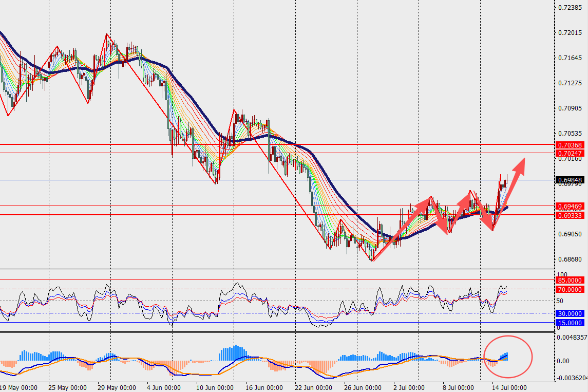
Task: Click the 0.68680 price scale value
Action: click(570, 259)
